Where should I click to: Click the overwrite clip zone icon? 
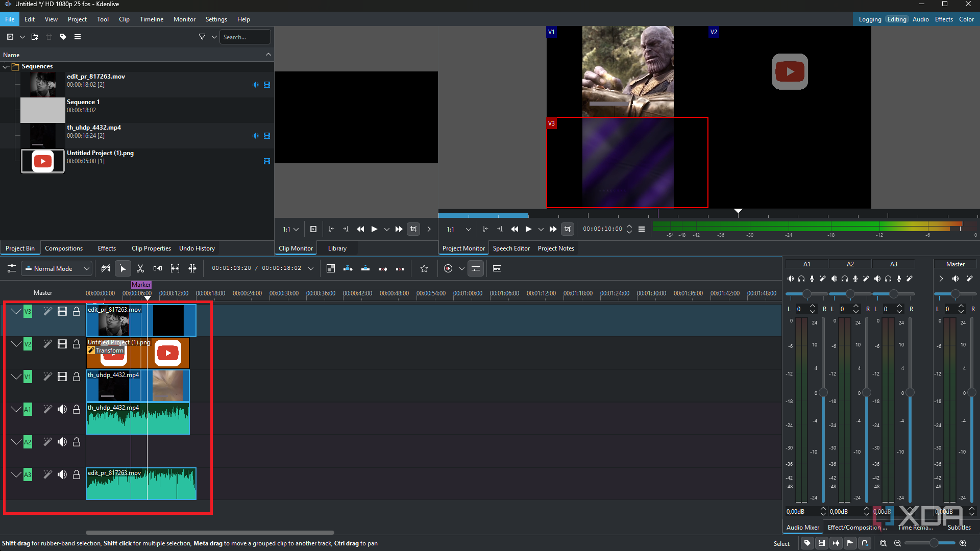coord(365,268)
